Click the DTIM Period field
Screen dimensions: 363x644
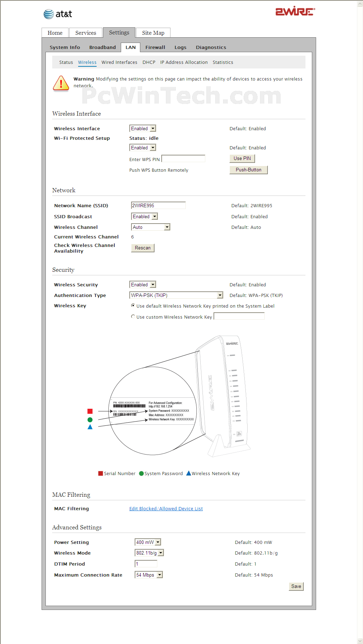(x=146, y=564)
